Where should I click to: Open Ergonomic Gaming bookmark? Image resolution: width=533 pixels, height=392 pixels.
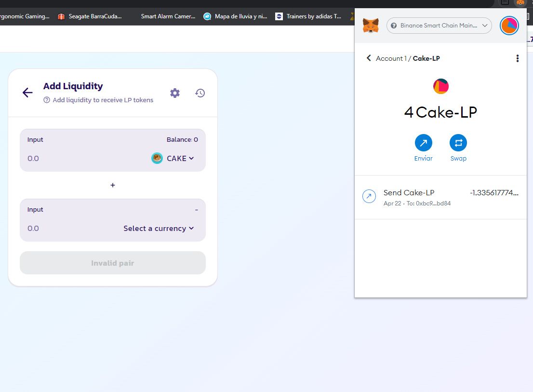click(x=25, y=16)
